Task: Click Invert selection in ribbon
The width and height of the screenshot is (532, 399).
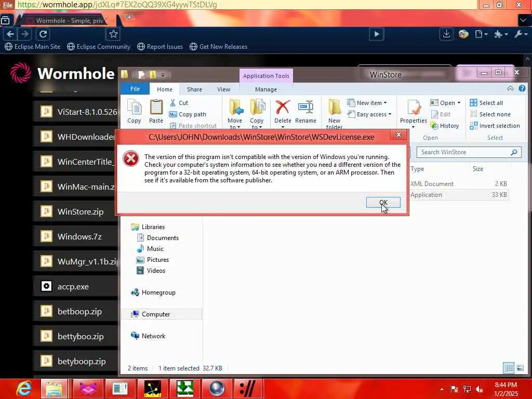Action: coord(495,126)
